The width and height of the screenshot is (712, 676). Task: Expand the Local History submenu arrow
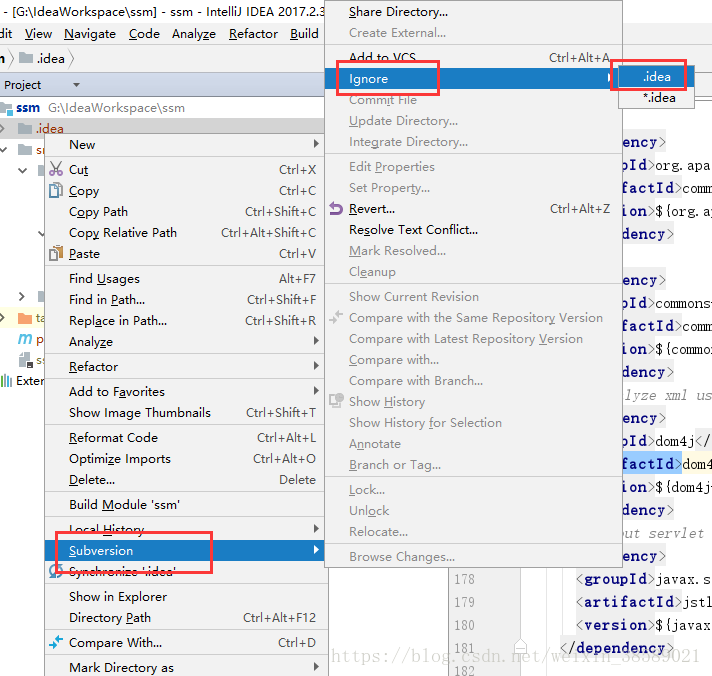(x=316, y=528)
